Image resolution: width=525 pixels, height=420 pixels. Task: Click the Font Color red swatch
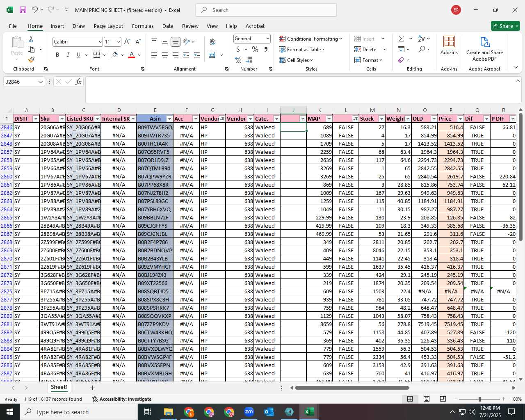click(x=132, y=55)
